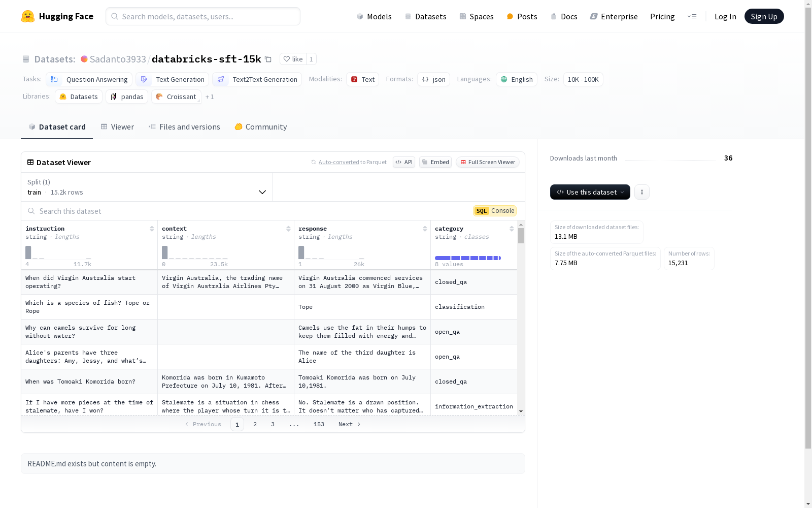Expand the Split train dropdown

(147, 187)
